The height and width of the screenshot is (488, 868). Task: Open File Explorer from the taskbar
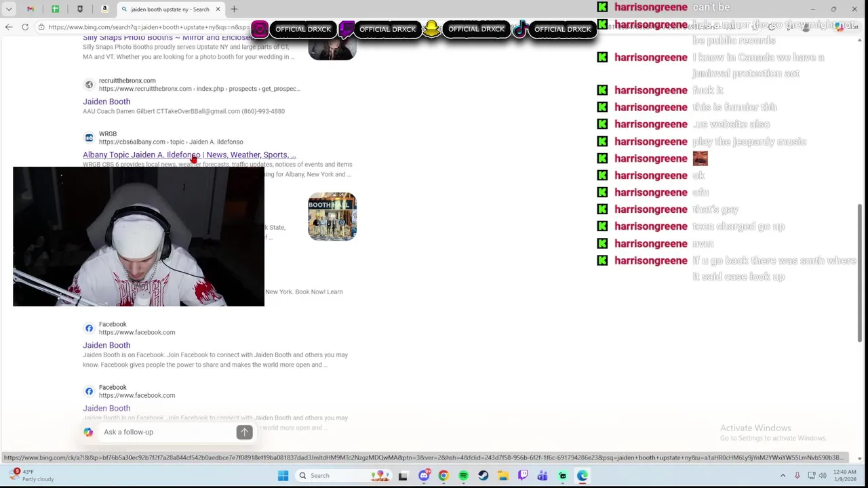(503, 476)
